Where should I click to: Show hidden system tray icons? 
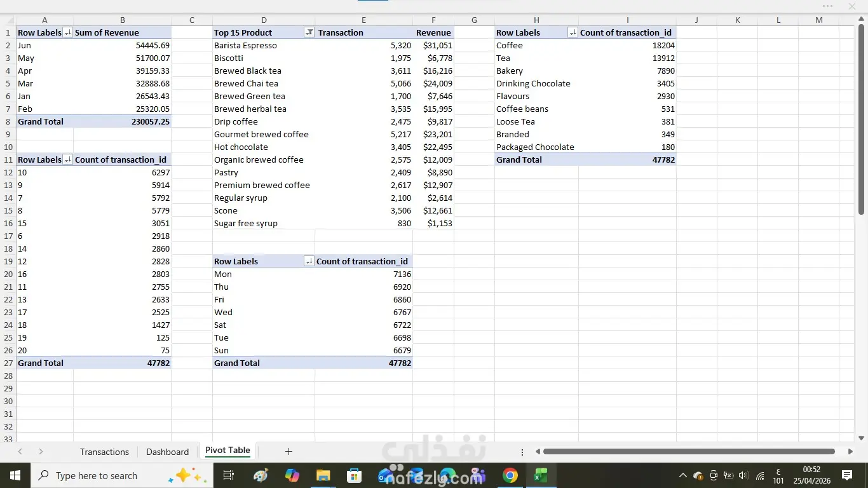[x=682, y=475]
